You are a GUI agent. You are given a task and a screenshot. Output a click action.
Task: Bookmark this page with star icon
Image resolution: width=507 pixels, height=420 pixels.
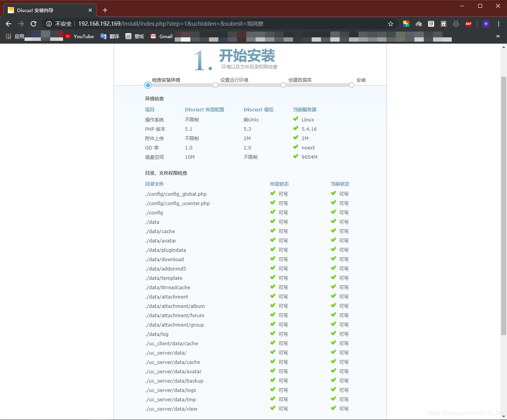391,24
